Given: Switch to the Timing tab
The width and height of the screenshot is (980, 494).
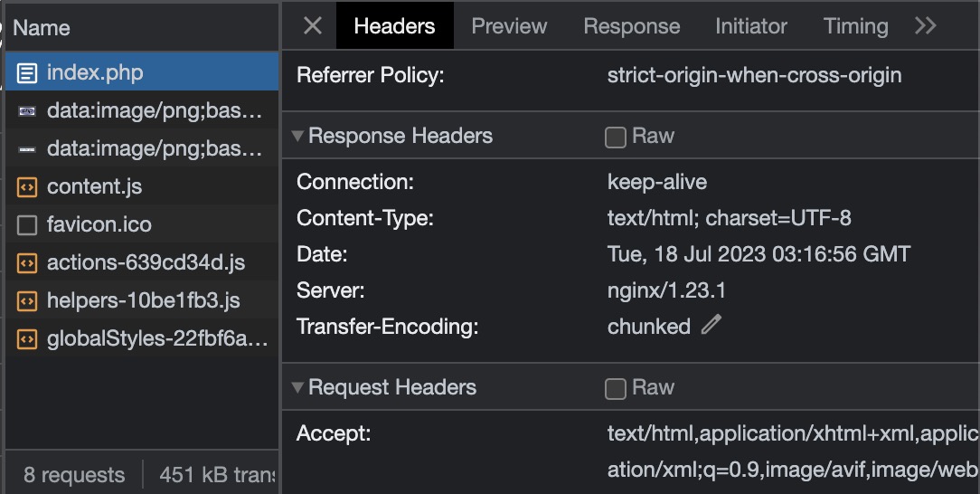Looking at the screenshot, I should [x=855, y=26].
